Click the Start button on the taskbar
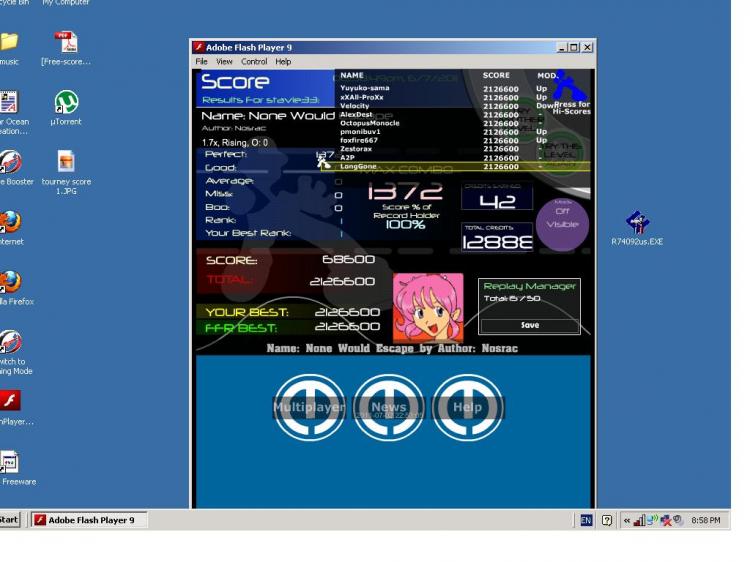750x562 pixels. click(9, 519)
